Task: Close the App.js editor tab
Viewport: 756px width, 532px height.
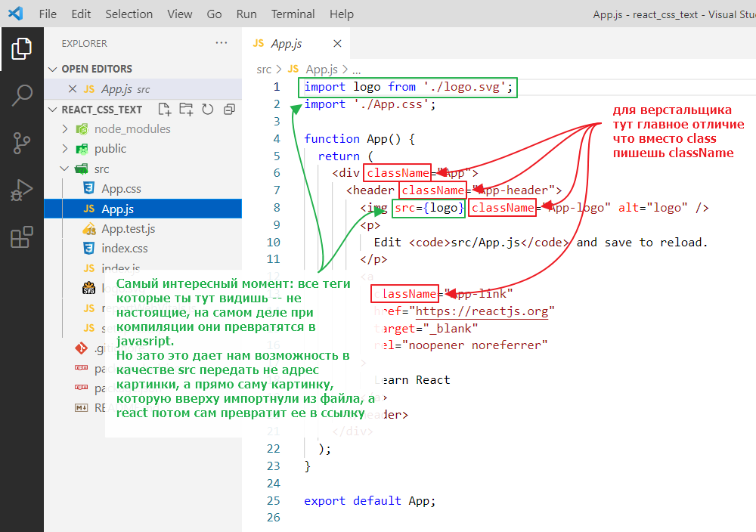Action: 337,44
